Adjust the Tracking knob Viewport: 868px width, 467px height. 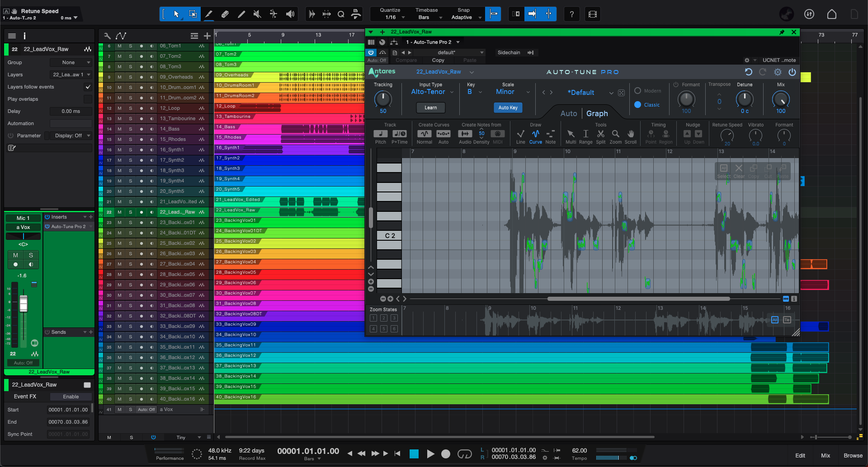[383, 99]
